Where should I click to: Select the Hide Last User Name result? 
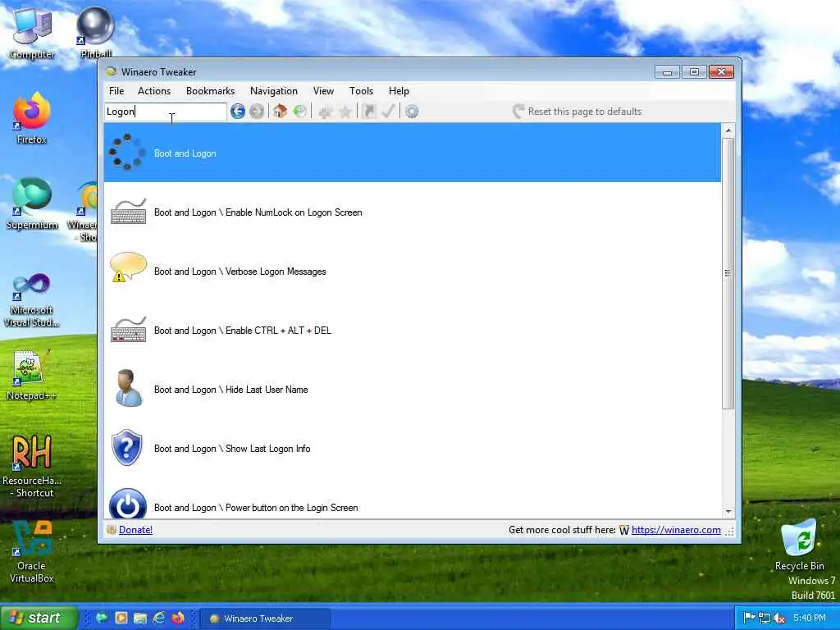point(413,390)
